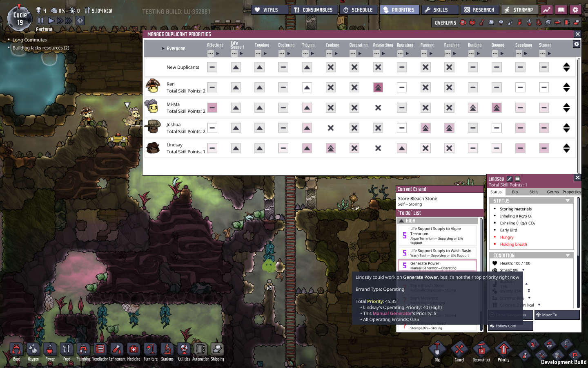Select the Deconstruct tool
Image resolution: width=588 pixels, height=368 pixels.
point(481,351)
